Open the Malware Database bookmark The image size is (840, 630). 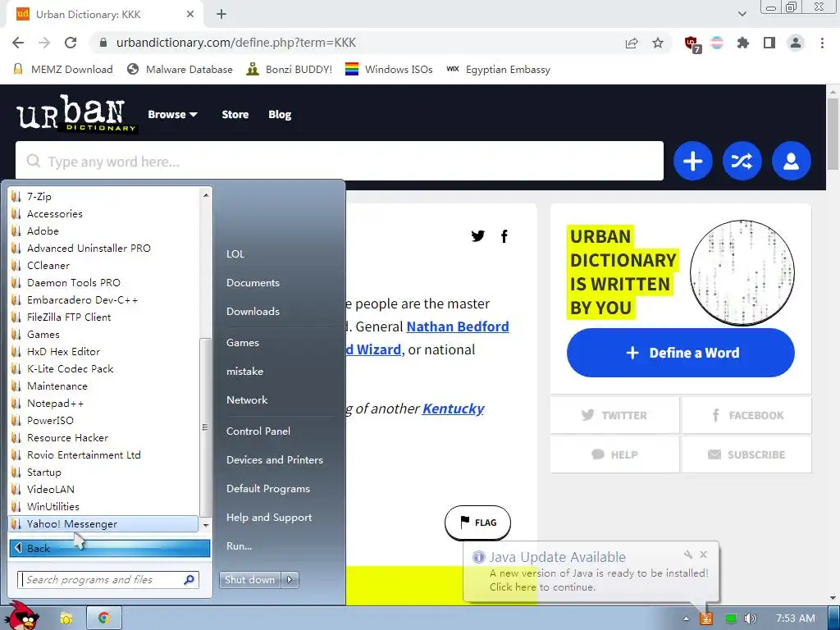pyautogui.click(x=180, y=70)
